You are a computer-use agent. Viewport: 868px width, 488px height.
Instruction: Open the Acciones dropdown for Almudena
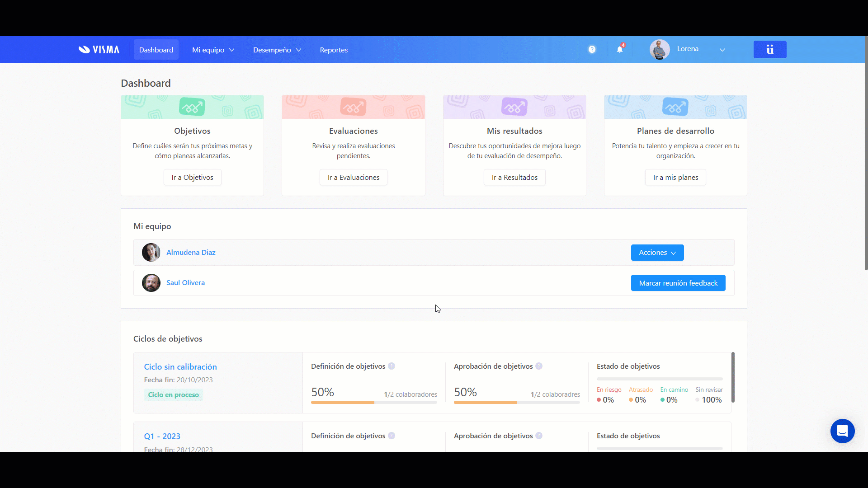pos(657,253)
